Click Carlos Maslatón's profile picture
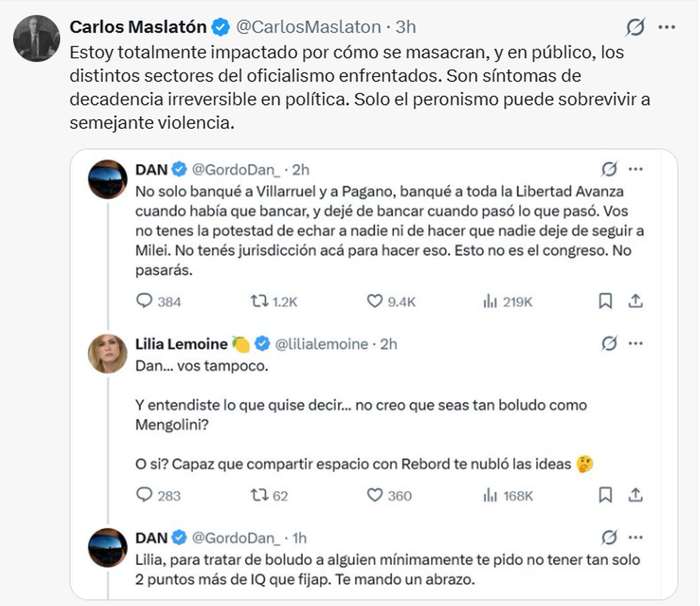The height and width of the screenshot is (606, 700). 36,38
